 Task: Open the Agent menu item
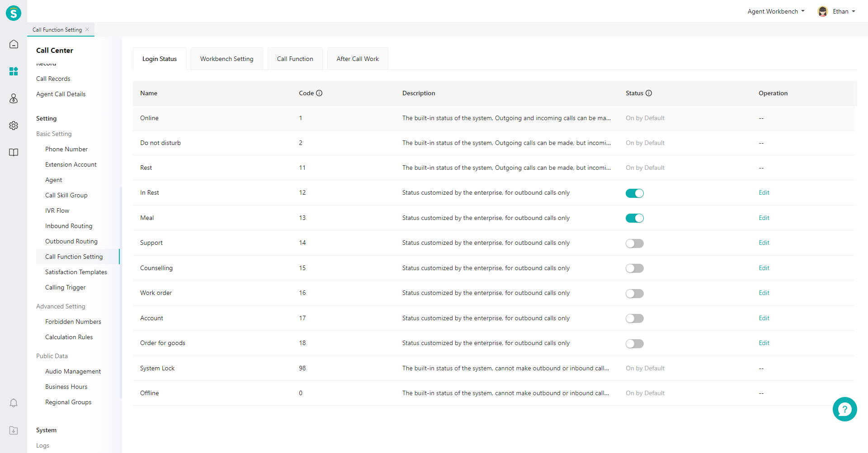(x=54, y=180)
